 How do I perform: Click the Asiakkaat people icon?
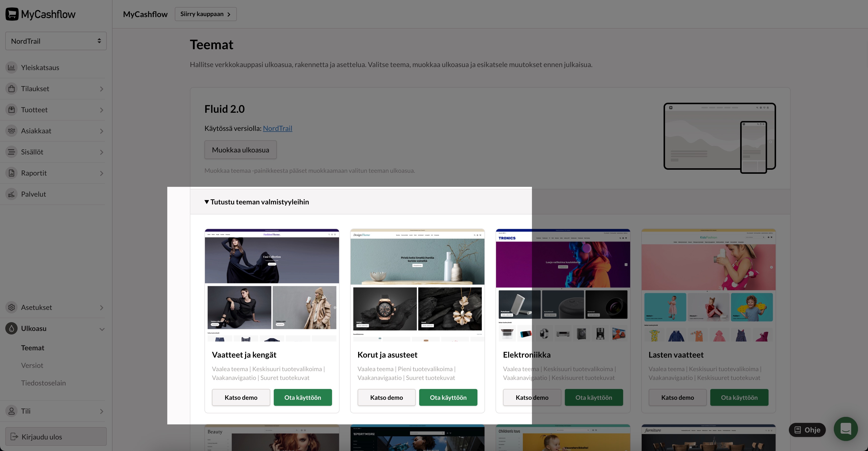(x=12, y=131)
